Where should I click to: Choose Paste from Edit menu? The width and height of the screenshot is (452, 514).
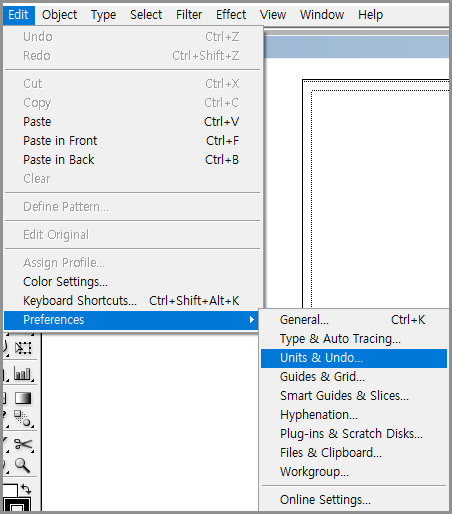(131, 122)
